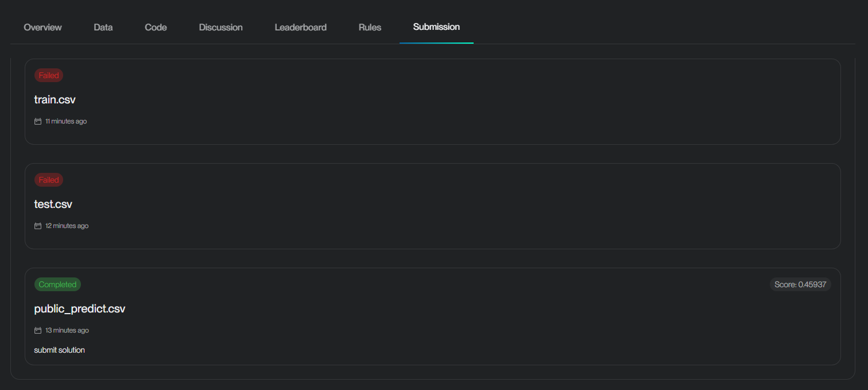Switch to the Code tab
The height and width of the screenshot is (390, 868).
click(x=156, y=27)
